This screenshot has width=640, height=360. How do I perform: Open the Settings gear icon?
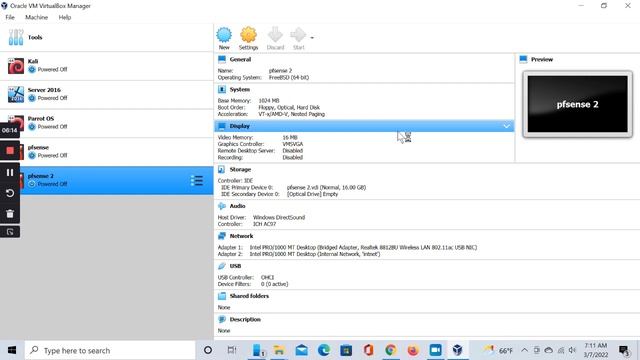[x=248, y=35]
